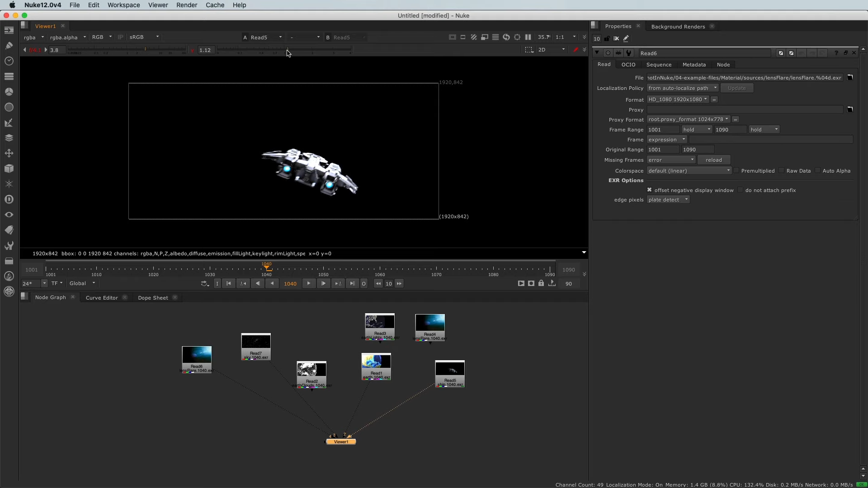Click the red paint stroke Viewer icon
This screenshot has height=488, width=868.
pyautogui.click(x=576, y=50)
